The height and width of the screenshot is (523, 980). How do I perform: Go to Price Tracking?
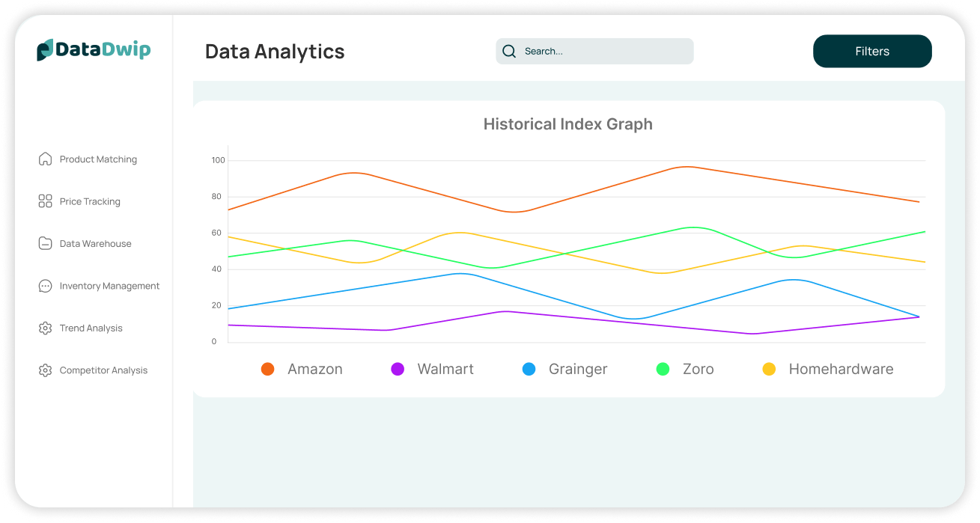point(90,201)
